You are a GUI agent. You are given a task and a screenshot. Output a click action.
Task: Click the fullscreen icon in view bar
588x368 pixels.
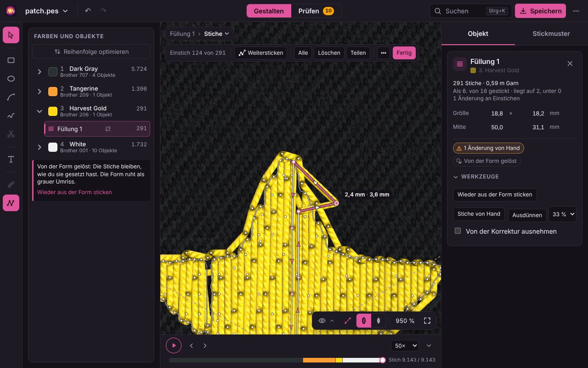[x=427, y=321]
